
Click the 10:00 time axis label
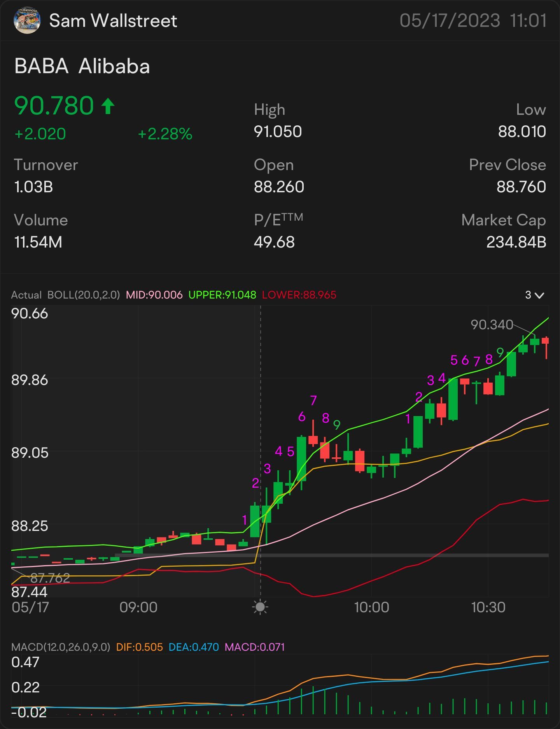[371, 607]
